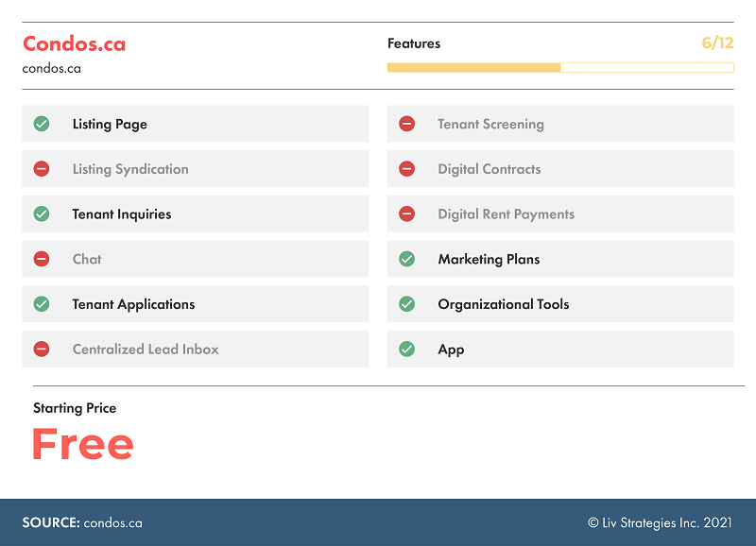Click the red minus icon beside Digital Contracts
This screenshot has width=756, height=546.
tap(407, 169)
